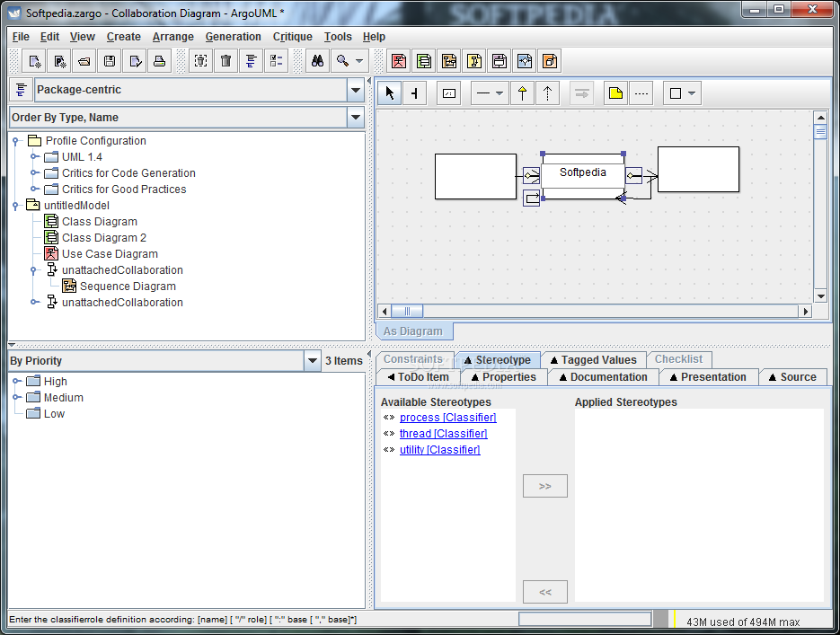Image resolution: width=840 pixels, height=635 pixels.
Task: Create a new Activity diagram icon
Action: tap(525, 61)
